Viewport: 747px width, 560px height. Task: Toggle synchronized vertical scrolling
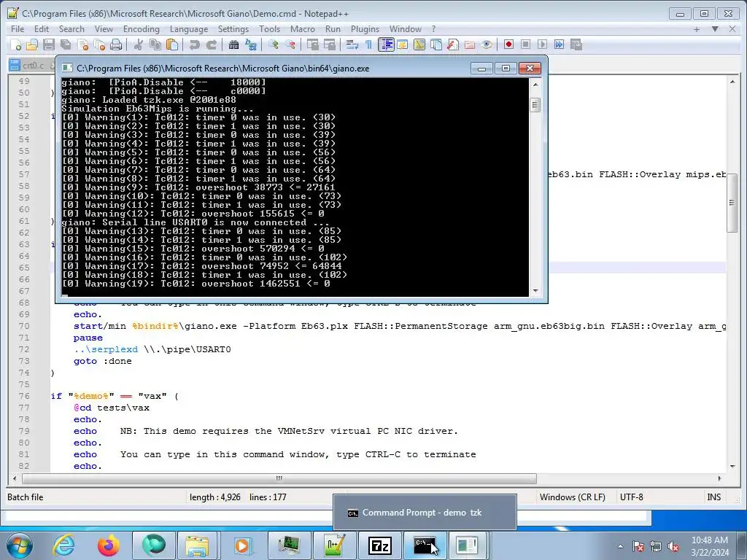[312, 44]
